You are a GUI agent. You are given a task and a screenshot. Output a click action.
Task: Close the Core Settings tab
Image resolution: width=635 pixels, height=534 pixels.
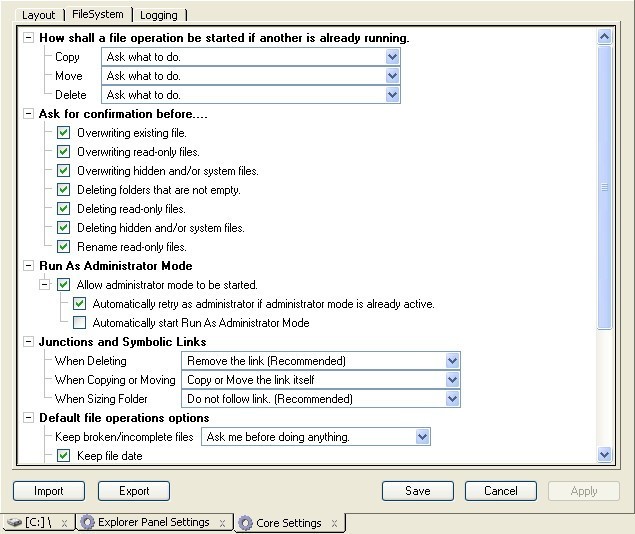coord(334,523)
